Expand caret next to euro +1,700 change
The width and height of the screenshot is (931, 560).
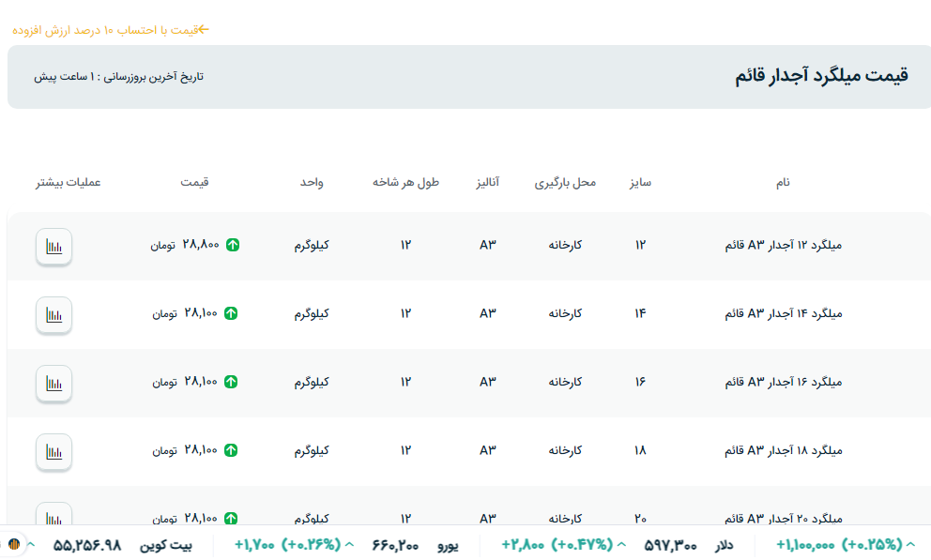pos(350,544)
